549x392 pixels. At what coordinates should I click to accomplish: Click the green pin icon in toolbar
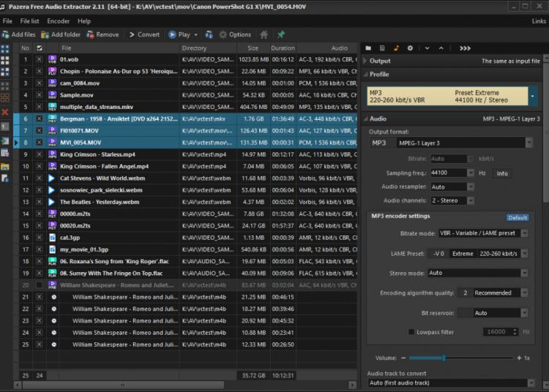click(x=280, y=34)
